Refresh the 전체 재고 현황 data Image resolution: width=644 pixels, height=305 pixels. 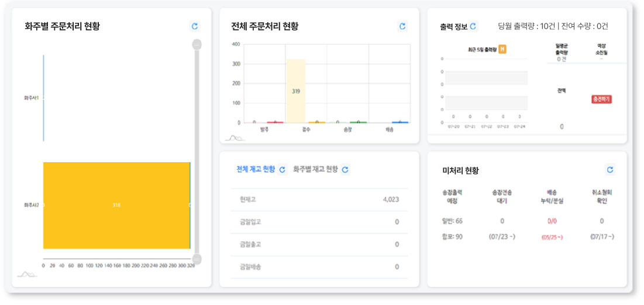(282, 169)
